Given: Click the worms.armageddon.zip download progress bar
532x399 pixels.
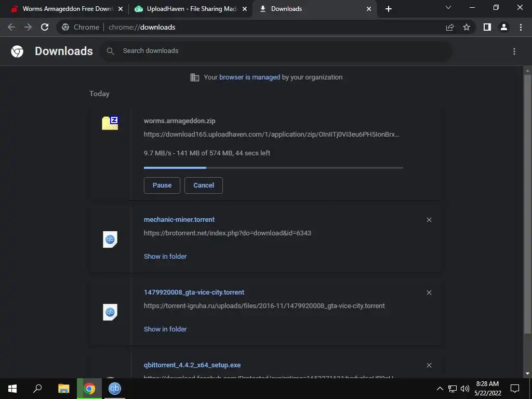Looking at the screenshot, I should click(273, 168).
